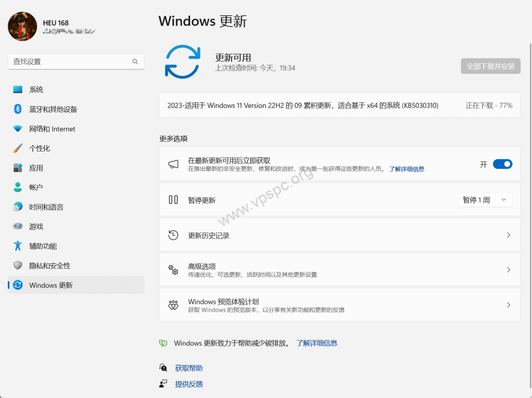Click the gamepad gaming icon
This screenshot has width=532, height=398.
18,226
